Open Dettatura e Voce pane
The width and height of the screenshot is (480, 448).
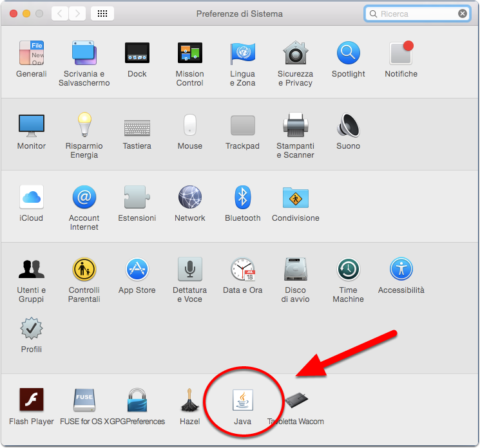190,269
